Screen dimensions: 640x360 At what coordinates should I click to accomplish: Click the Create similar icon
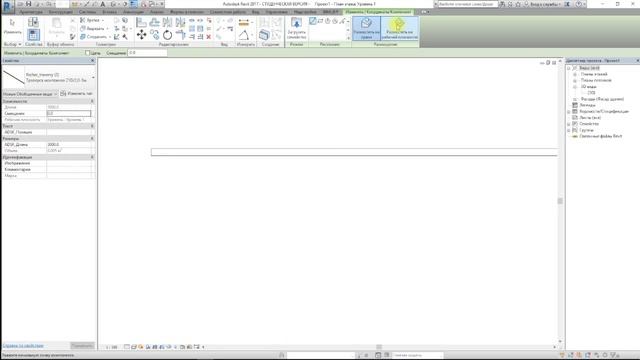pos(264,35)
